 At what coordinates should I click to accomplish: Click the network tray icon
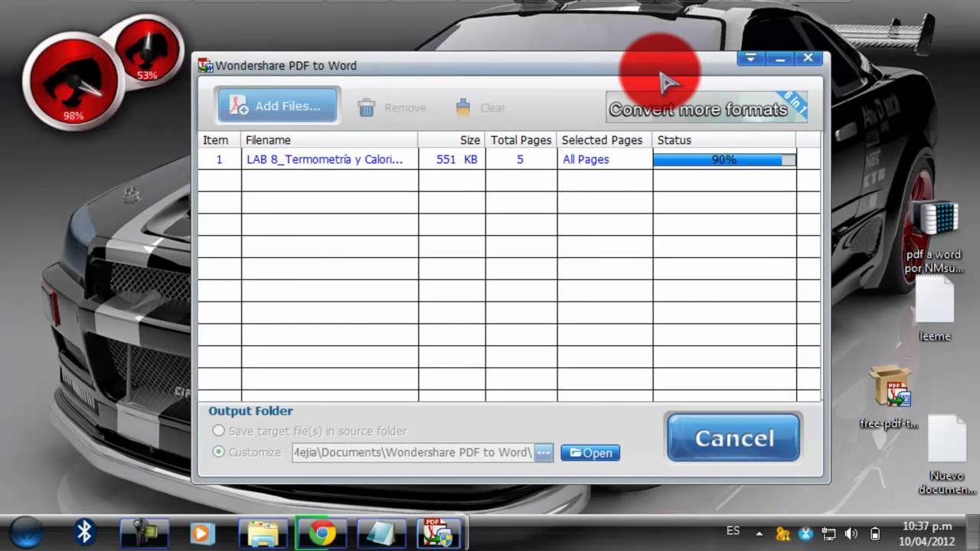click(x=828, y=533)
